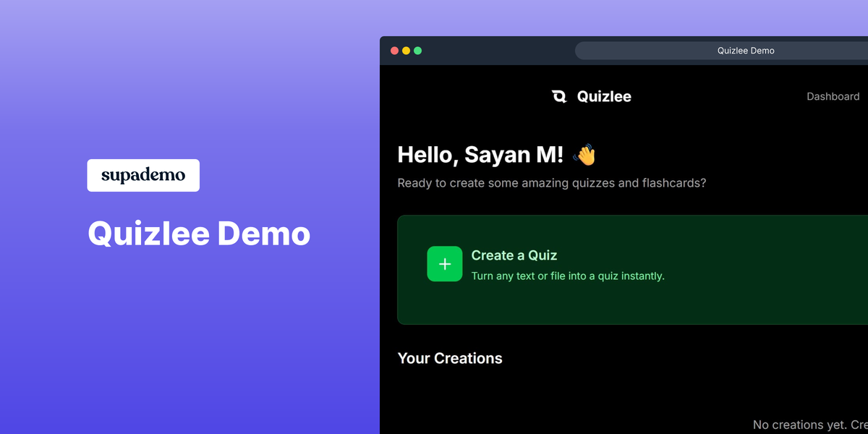Click the Quizlee logo icon
868x434 pixels.
coord(559,97)
